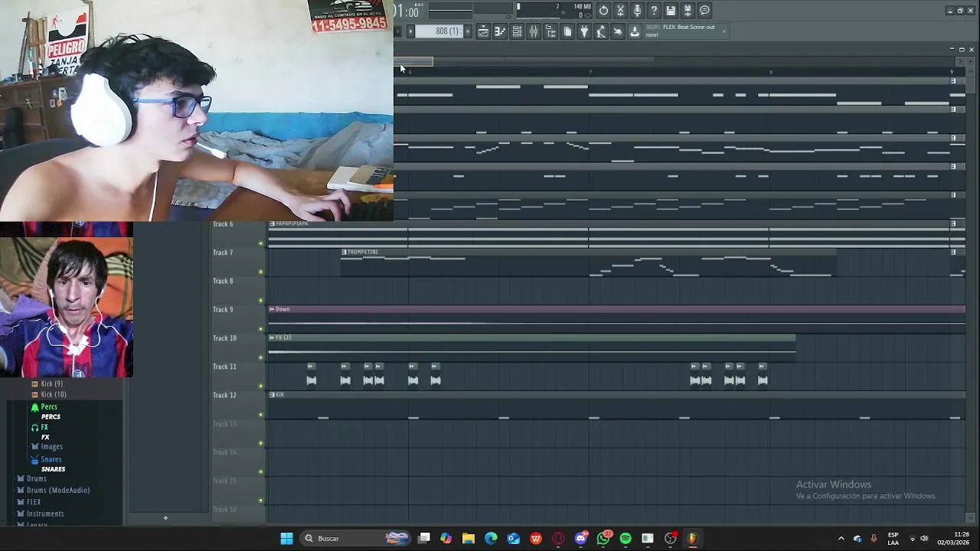Open the Kick (9) sample in browser
980x551 pixels.
[x=52, y=383]
